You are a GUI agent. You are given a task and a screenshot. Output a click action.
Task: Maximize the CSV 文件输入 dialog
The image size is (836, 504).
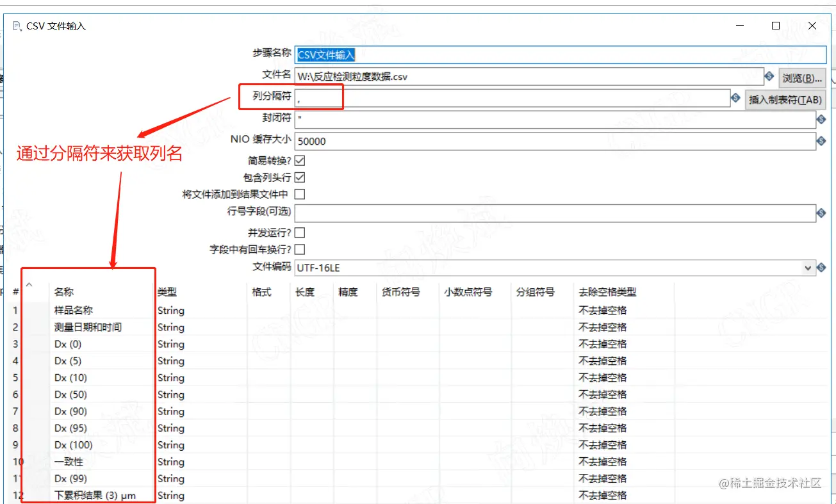pyautogui.click(x=776, y=26)
